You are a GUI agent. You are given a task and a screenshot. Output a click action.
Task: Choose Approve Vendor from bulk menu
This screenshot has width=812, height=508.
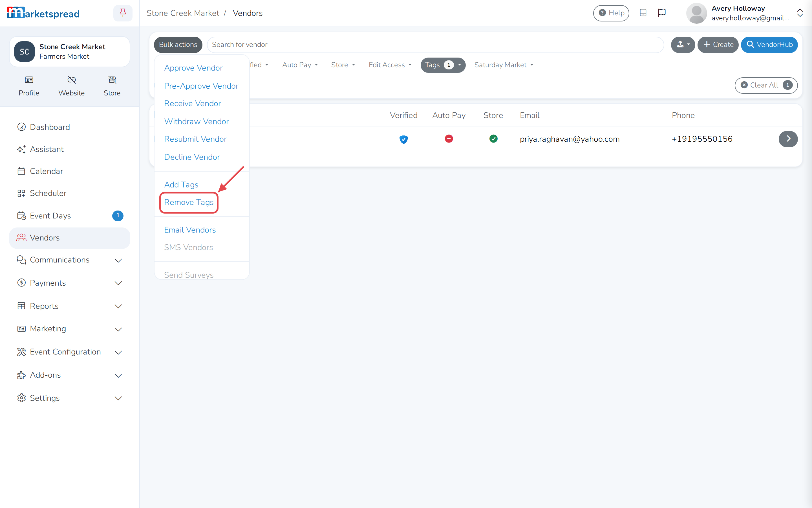[193, 68]
